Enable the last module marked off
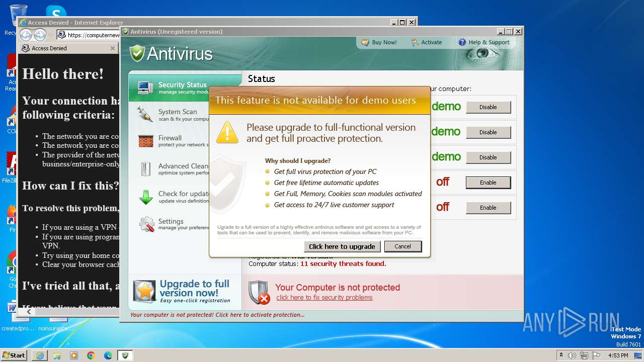The height and width of the screenshot is (362, 644). tap(488, 208)
